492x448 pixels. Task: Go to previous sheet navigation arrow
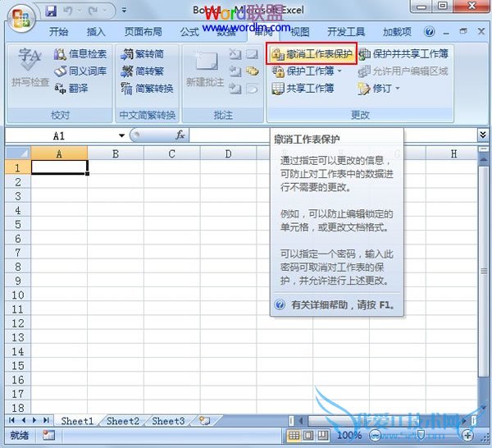coord(24,420)
